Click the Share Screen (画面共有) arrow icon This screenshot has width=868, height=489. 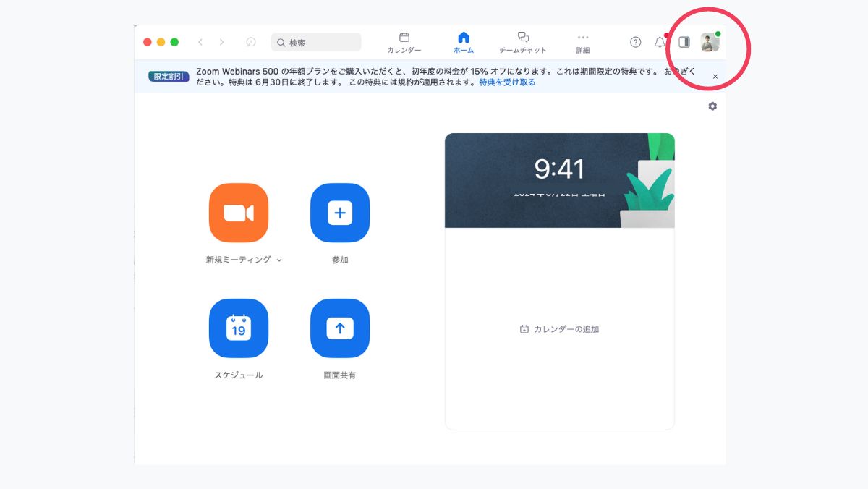339,328
